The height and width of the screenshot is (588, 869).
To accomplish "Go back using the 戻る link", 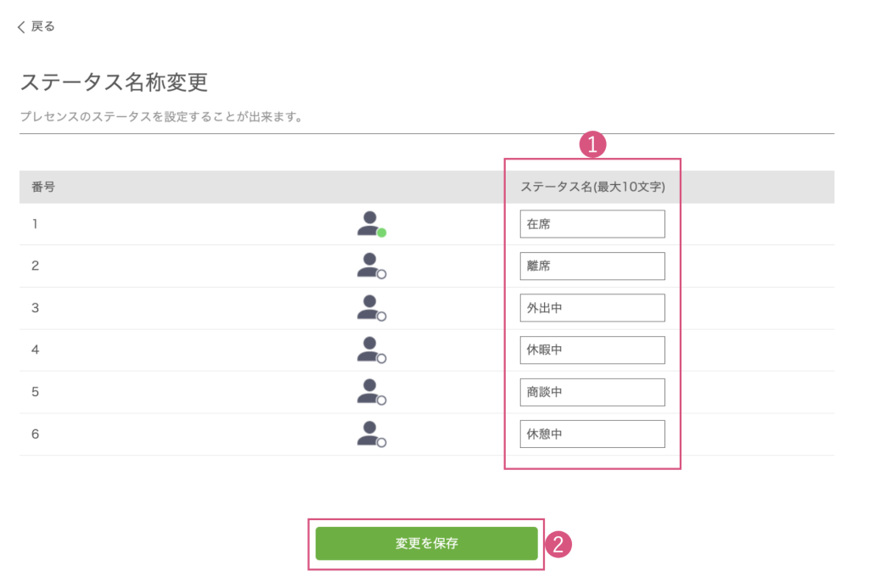I will tap(36, 26).
